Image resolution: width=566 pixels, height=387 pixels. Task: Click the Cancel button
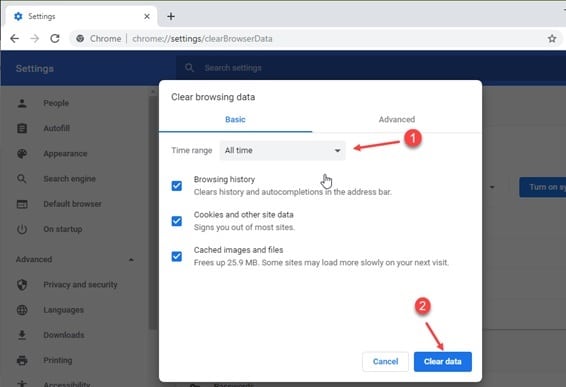(386, 361)
